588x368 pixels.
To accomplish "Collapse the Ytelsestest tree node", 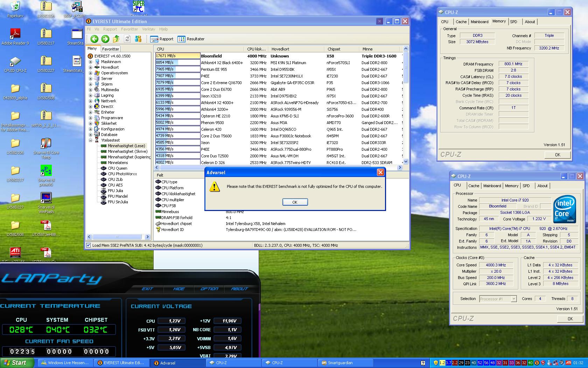I will (90, 140).
